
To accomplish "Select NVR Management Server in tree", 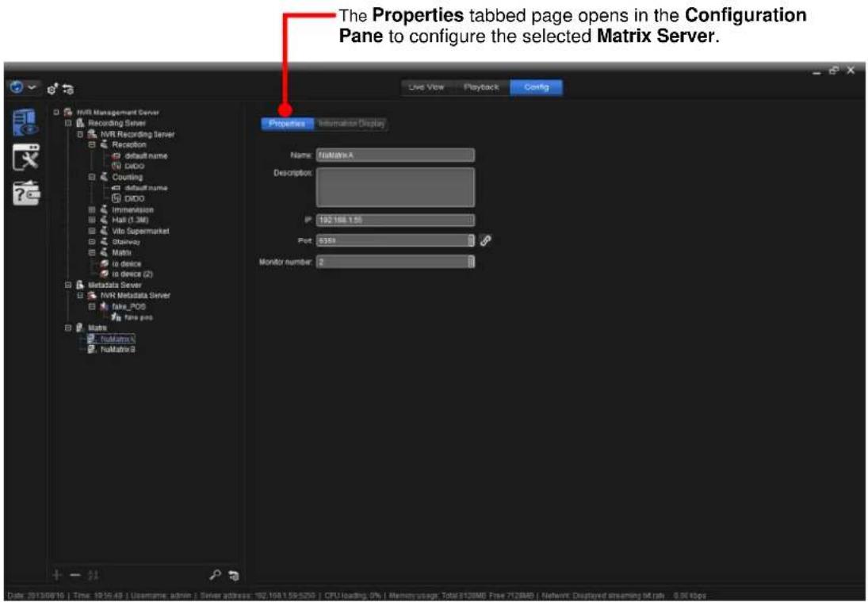I will (118, 113).
